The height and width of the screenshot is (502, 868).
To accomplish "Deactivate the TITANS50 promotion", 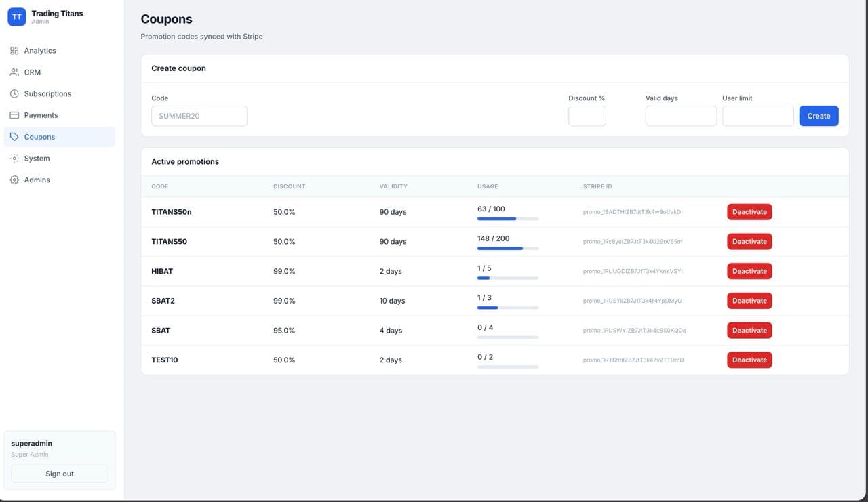I will 749,242.
